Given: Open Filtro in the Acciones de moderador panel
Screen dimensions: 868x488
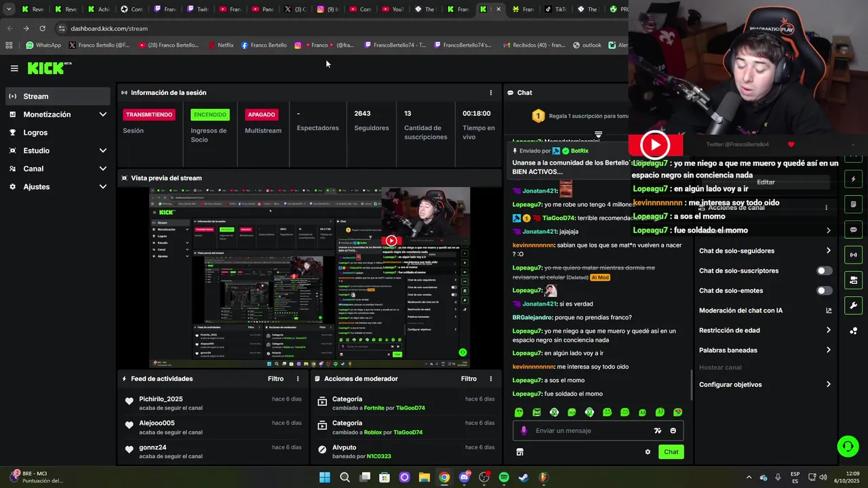Looking at the screenshot, I should coord(469,379).
